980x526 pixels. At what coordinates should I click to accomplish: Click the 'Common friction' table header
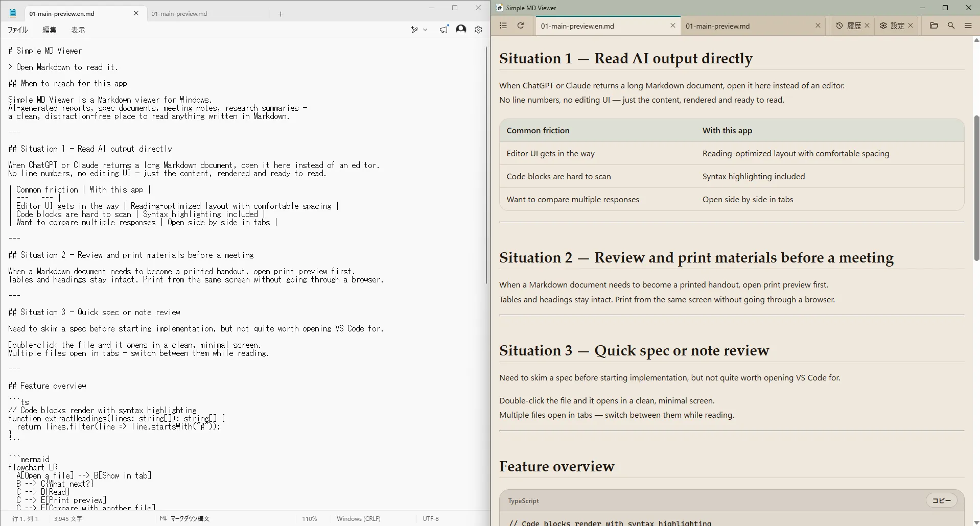(538, 130)
